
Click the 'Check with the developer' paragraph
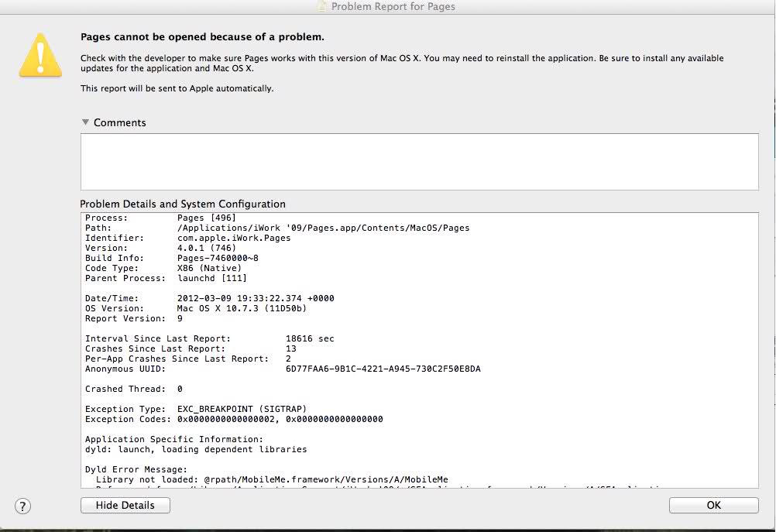point(402,63)
